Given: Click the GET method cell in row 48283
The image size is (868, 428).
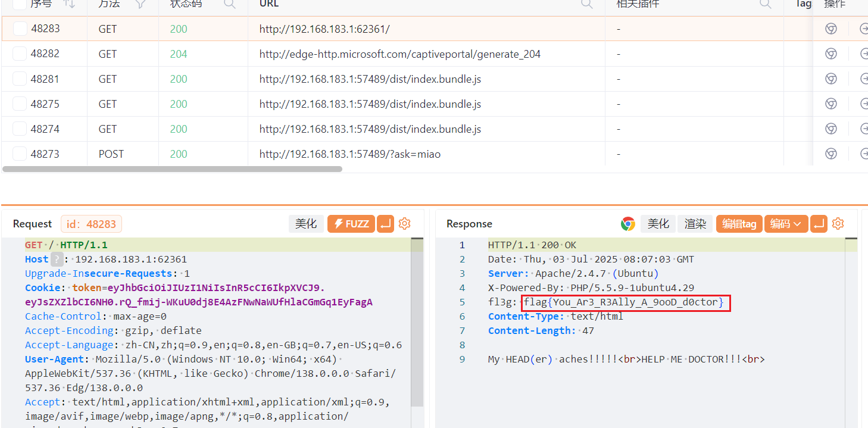Looking at the screenshot, I should (x=108, y=29).
